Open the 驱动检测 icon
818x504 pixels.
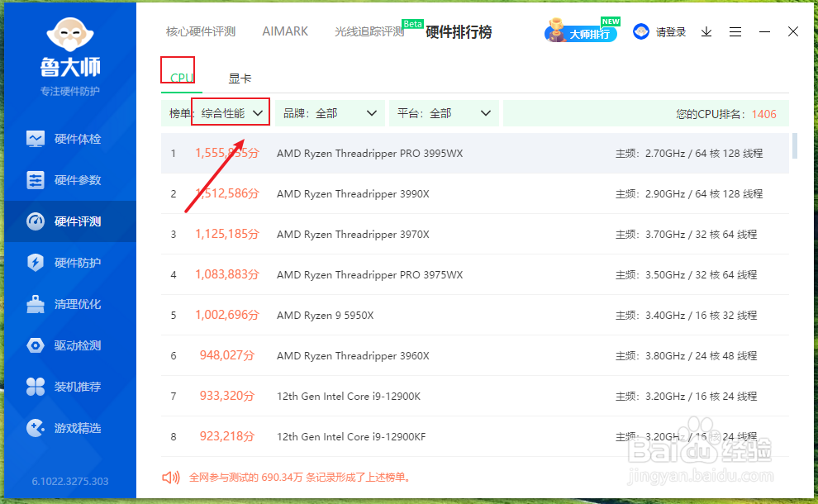(36, 345)
